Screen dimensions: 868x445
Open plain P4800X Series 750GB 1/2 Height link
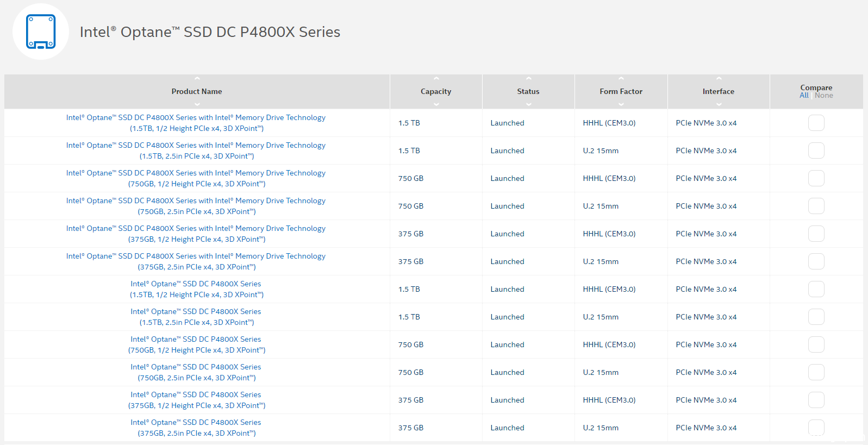[196, 344]
